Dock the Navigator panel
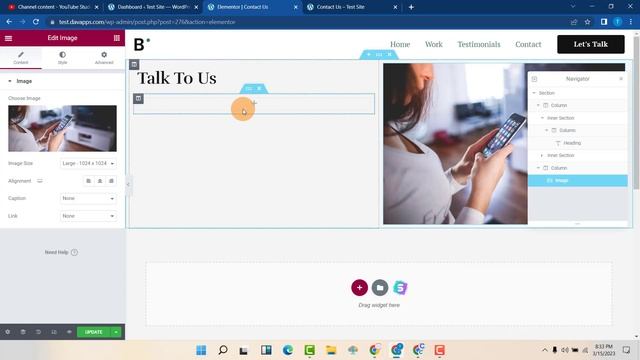 pyautogui.click(x=534, y=79)
